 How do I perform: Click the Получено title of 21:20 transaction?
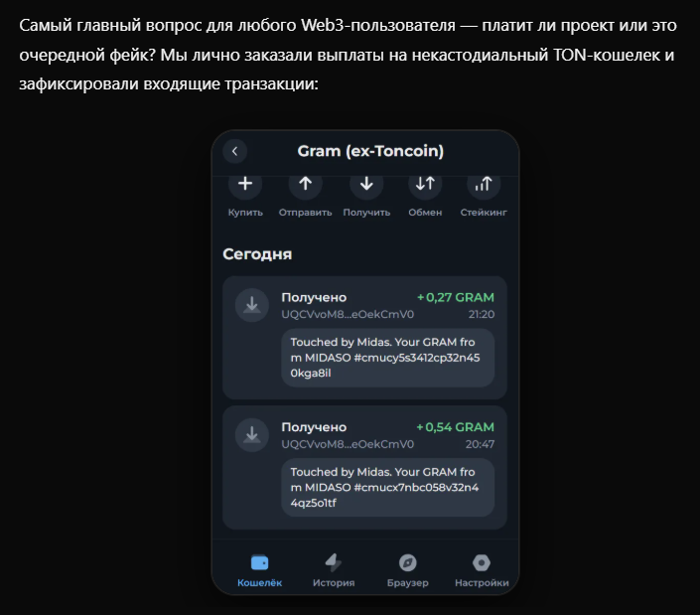point(314,297)
